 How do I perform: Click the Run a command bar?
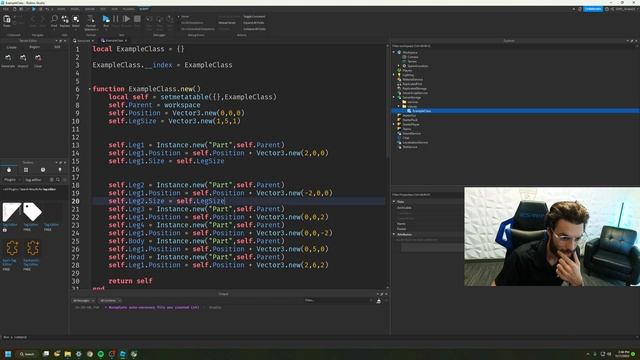point(318,337)
